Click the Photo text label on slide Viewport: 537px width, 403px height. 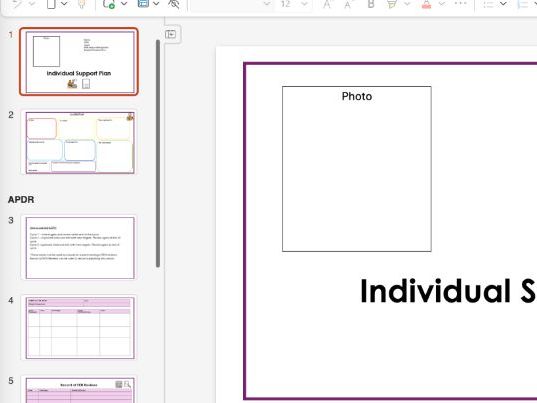[357, 96]
